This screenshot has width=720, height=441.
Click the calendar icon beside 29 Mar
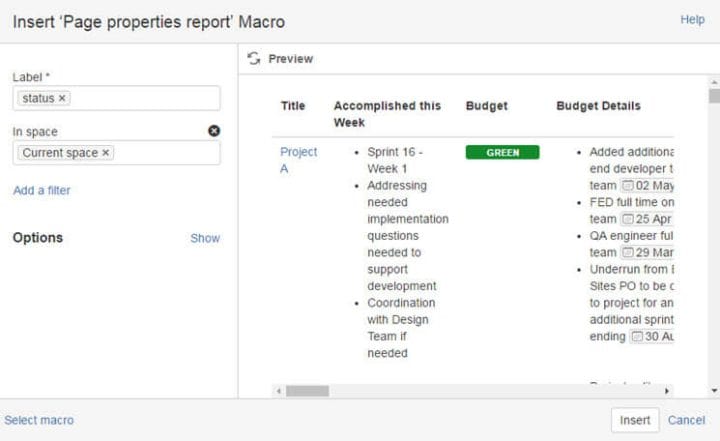pos(627,253)
